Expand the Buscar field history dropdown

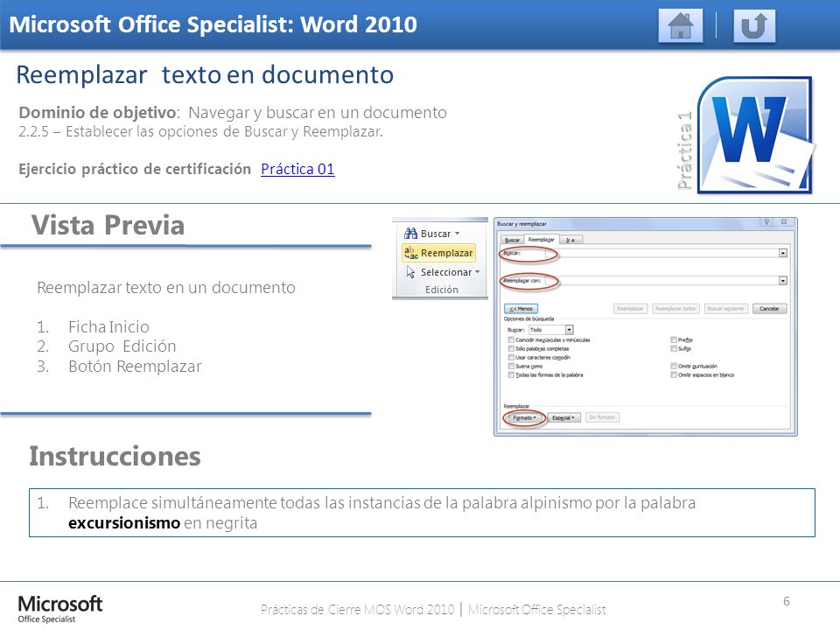[782, 253]
